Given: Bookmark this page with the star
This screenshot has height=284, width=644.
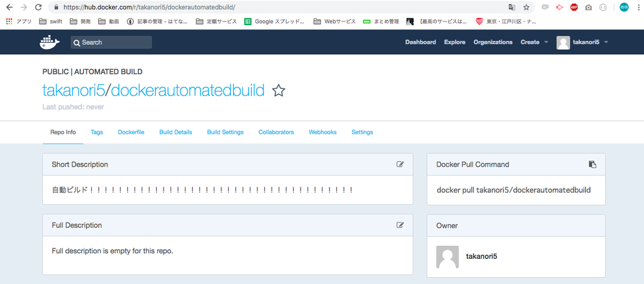Looking at the screenshot, I should click(526, 7).
